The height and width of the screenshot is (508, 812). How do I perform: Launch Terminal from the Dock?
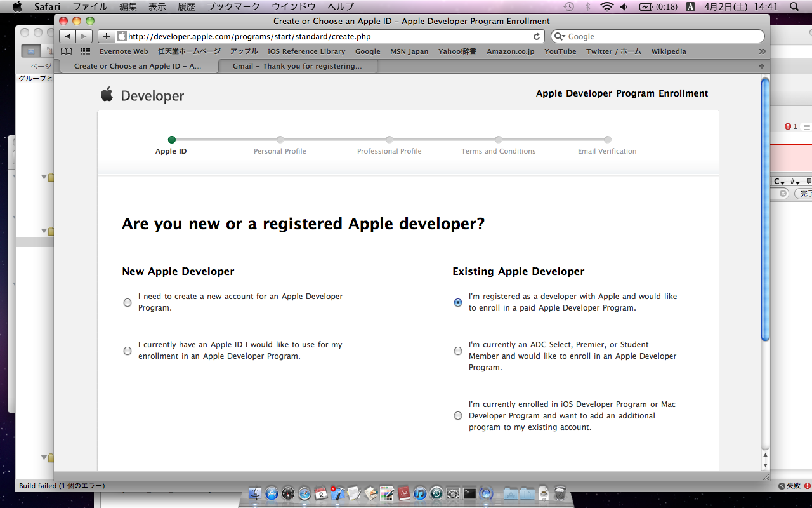tap(469, 493)
